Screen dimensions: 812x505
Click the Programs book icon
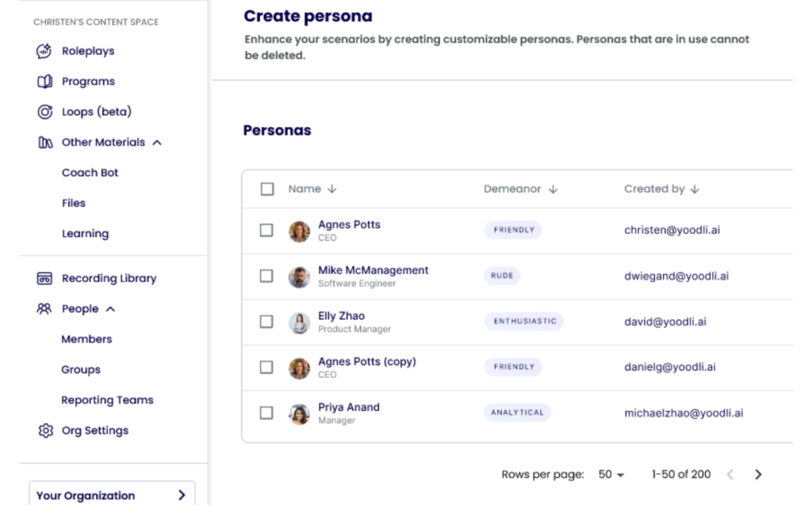pos(44,82)
